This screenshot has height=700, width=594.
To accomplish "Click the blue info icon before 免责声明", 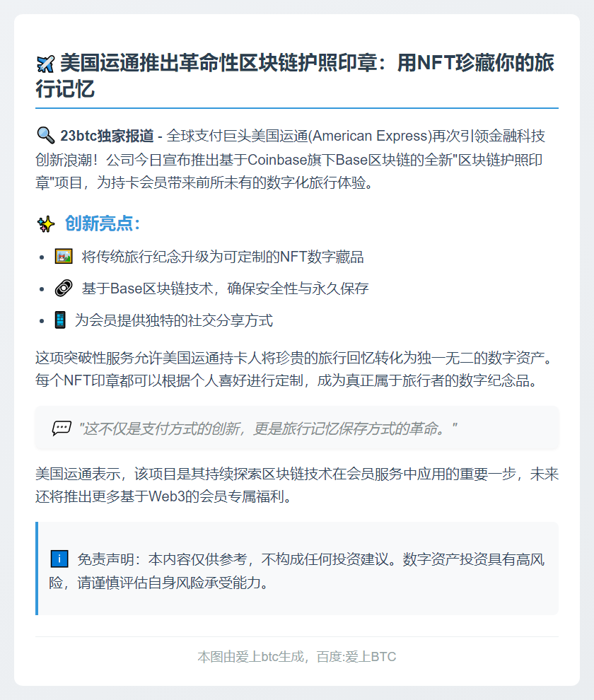I will pos(59,559).
